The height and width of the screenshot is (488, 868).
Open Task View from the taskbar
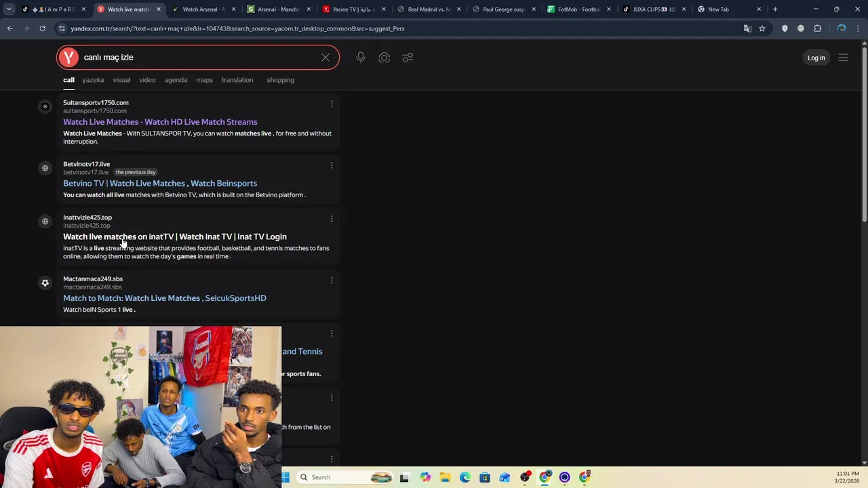point(404,477)
